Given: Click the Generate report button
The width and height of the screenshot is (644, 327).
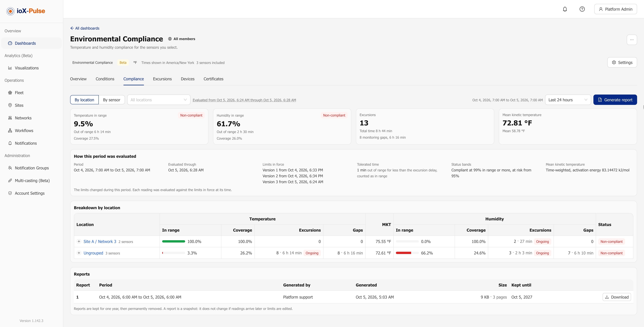Looking at the screenshot, I should 615,100.
